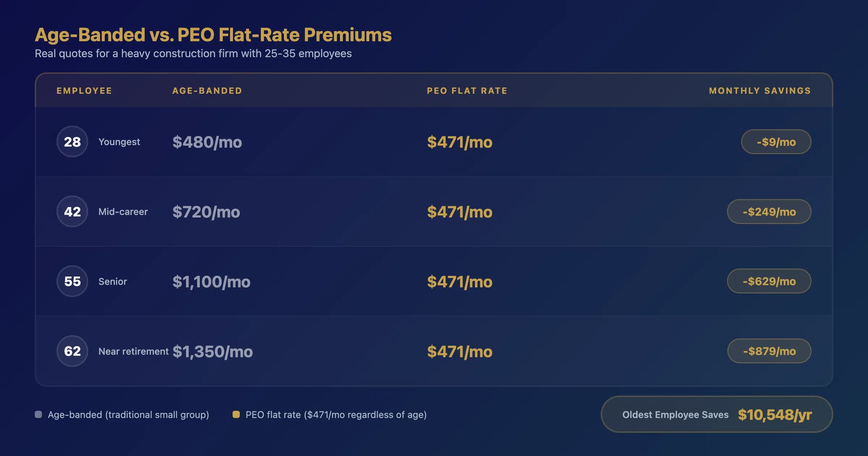
Task: Click the gray Age-banded legend swatch
Action: coord(38,414)
